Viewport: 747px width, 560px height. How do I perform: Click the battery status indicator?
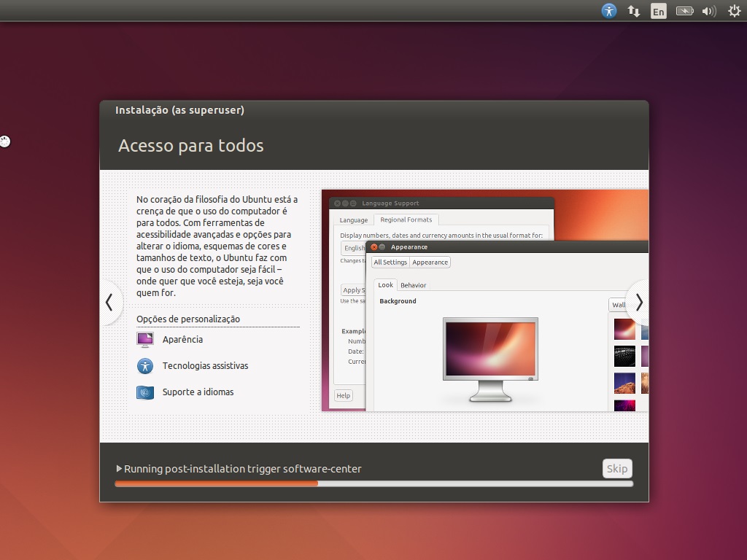pos(684,11)
